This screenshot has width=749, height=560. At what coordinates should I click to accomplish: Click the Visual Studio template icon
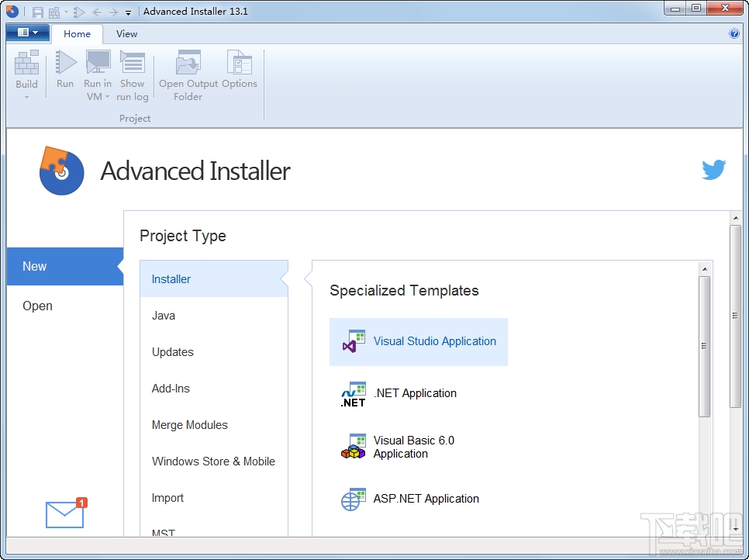pyautogui.click(x=354, y=341)
